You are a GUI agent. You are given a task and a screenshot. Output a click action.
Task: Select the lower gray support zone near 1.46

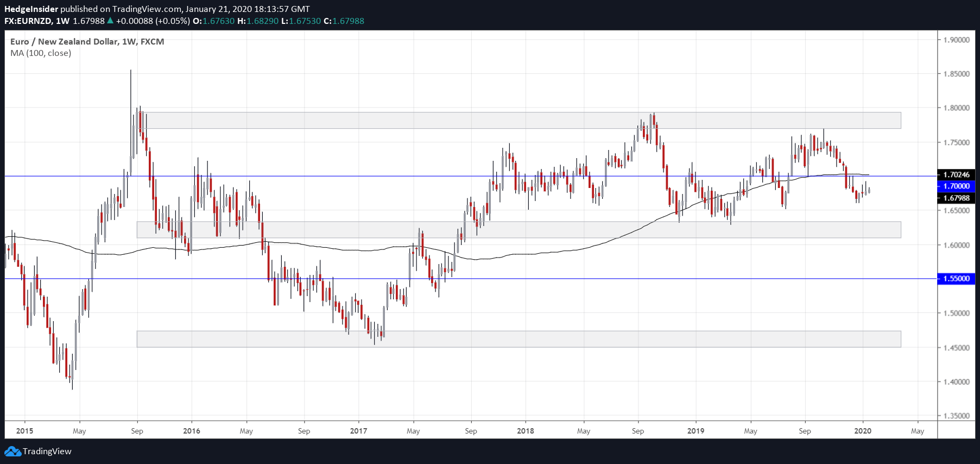(519, 339)
